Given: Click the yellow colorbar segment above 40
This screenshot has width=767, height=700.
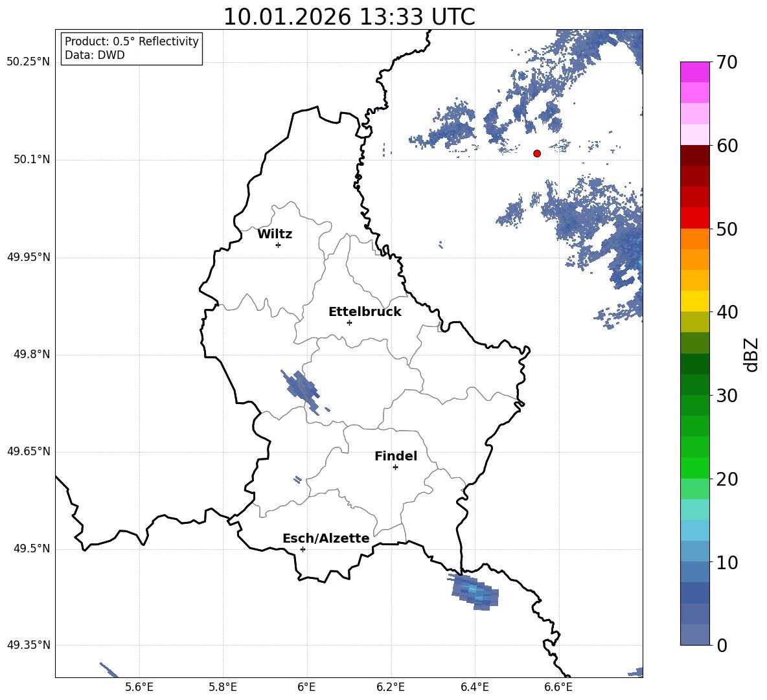Looking at the screenshot, I should pos(694,301).
